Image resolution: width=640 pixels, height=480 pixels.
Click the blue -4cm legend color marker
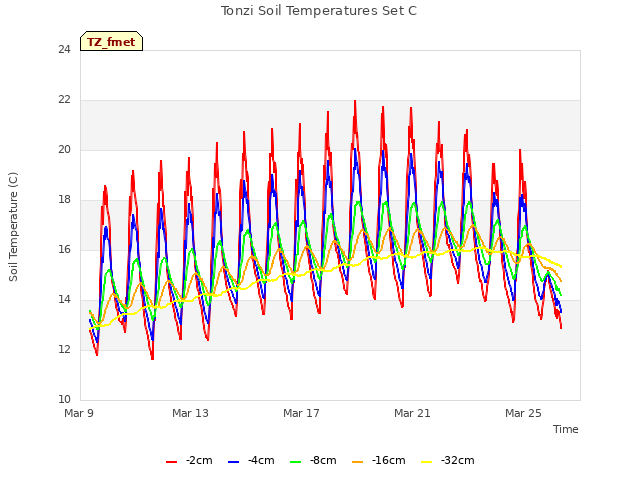[x=233, y=462]
